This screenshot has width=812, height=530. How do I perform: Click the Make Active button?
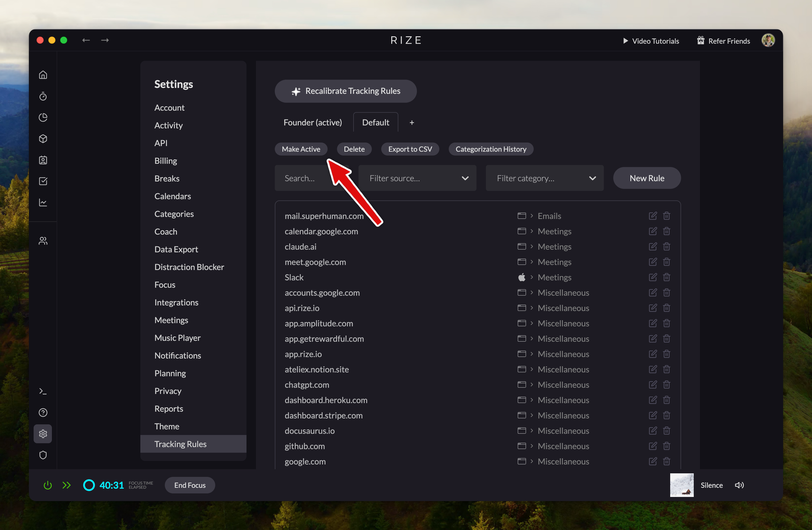point(301,149)
